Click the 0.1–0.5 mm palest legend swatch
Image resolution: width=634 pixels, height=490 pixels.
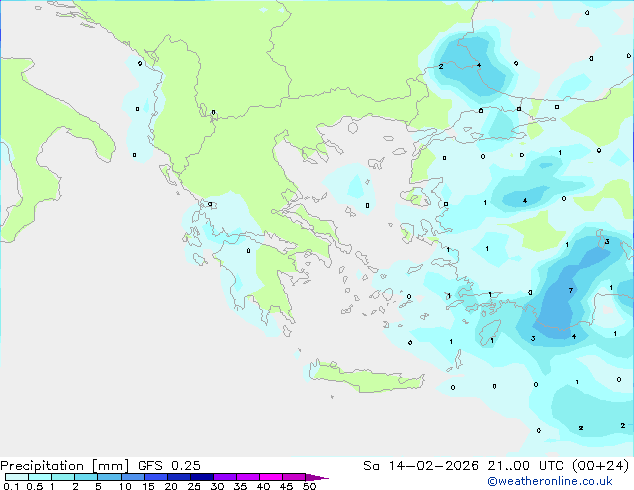[x=17, y=477]
